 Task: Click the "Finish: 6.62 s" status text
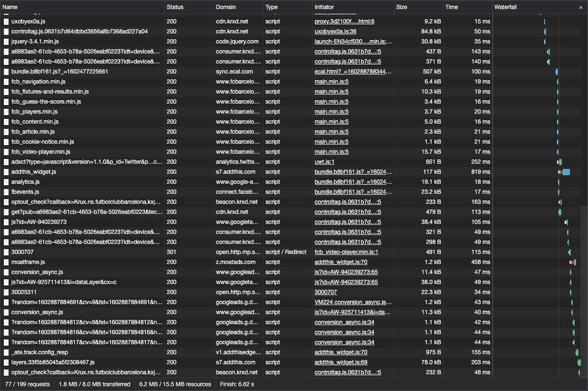[x=237, y=384]
